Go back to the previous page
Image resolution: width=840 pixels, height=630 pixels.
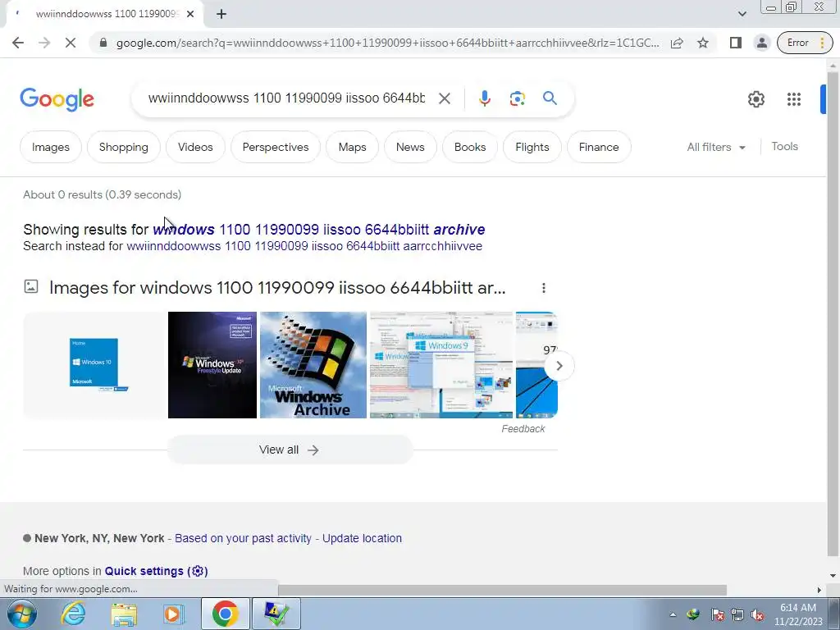coord(18,43)
